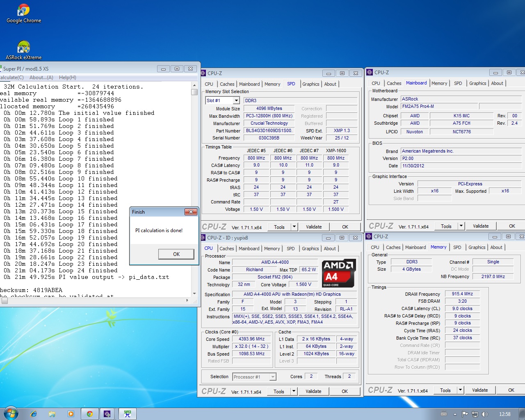Click DRAM Frequency value 915.4 MHz
This screenshot has height=420, width=525.
tap(463, 294)
